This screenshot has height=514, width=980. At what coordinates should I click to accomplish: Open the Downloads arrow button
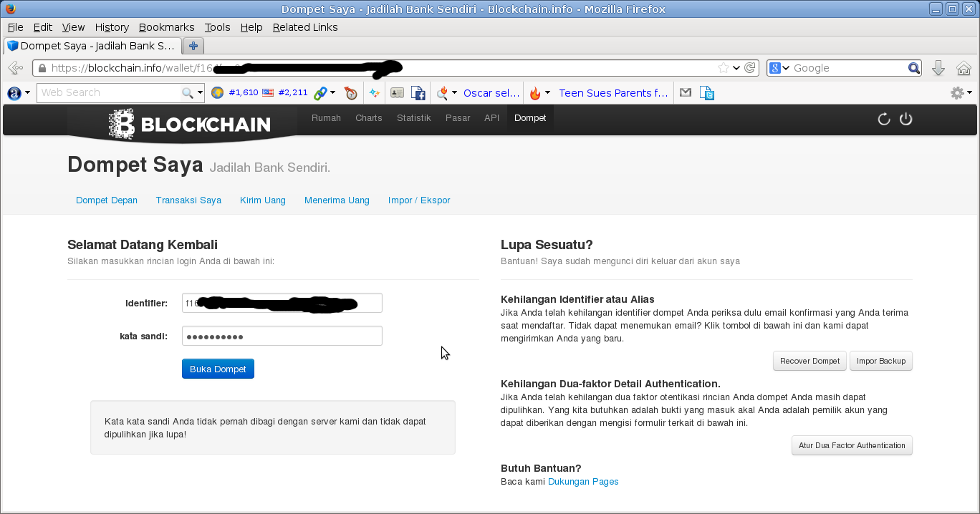click(938, 68)
